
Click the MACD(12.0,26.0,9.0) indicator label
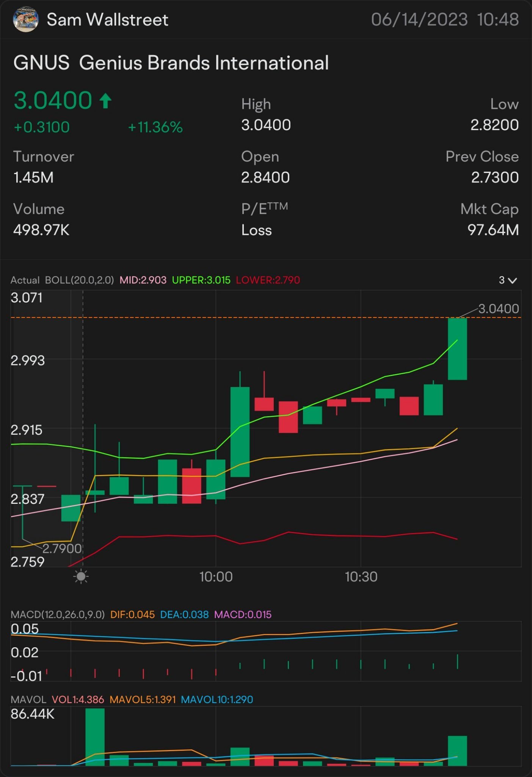58,615
